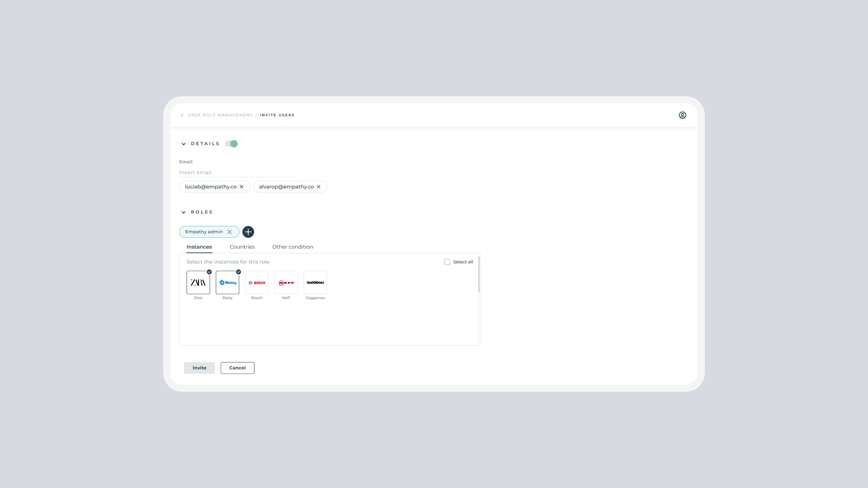
Task: Go back using breadcrumb arrow
Action: 182,115
